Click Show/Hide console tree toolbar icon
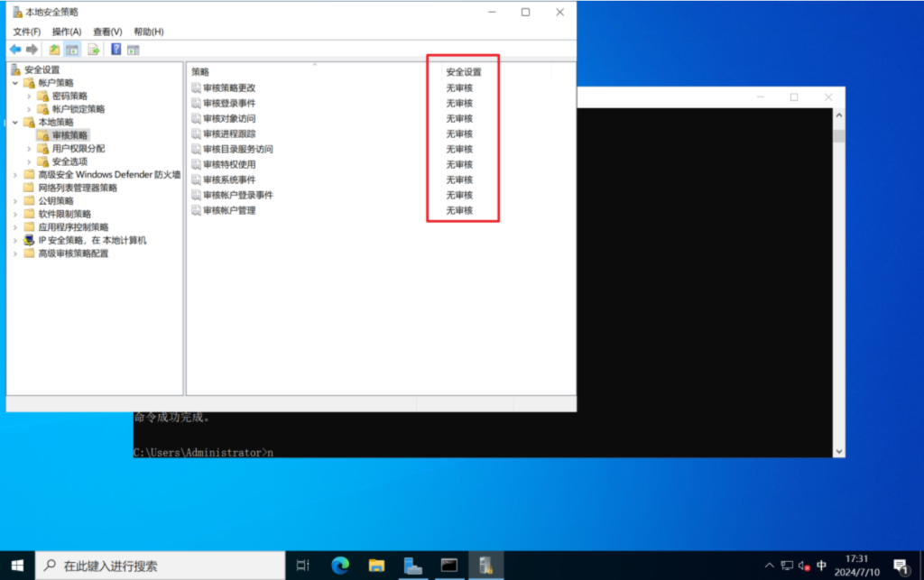 click(72, 50)
